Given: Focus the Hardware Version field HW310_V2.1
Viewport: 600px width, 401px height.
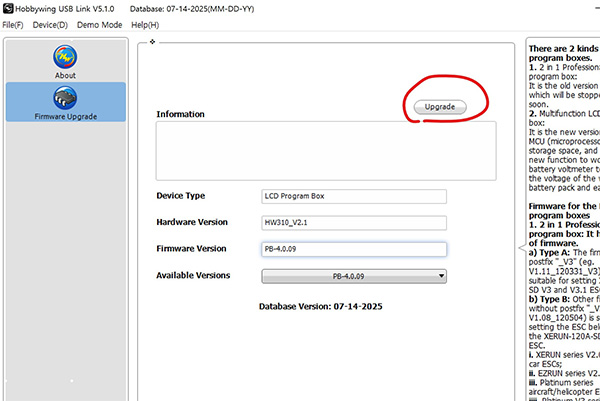Looking at the screenshot, I should tap(353, 222).
